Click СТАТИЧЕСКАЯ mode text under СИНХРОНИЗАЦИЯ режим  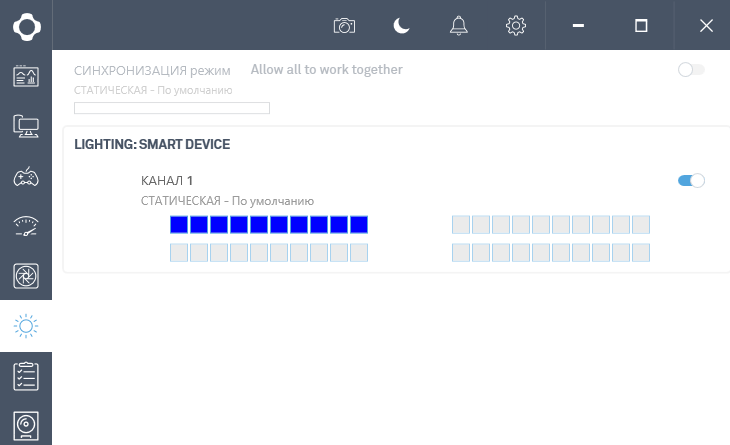click(153, 90)
